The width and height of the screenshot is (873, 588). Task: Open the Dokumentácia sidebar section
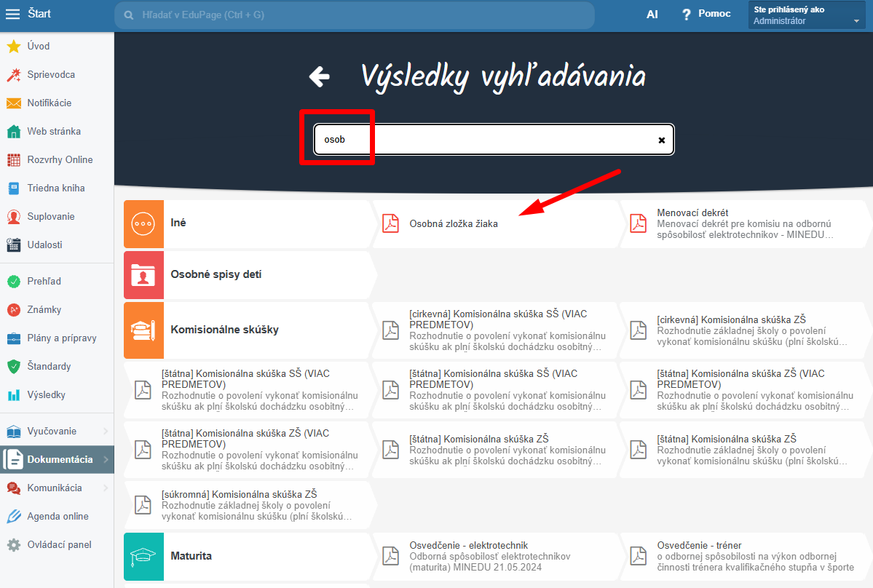pyautogui.click(x=57, y=459)
